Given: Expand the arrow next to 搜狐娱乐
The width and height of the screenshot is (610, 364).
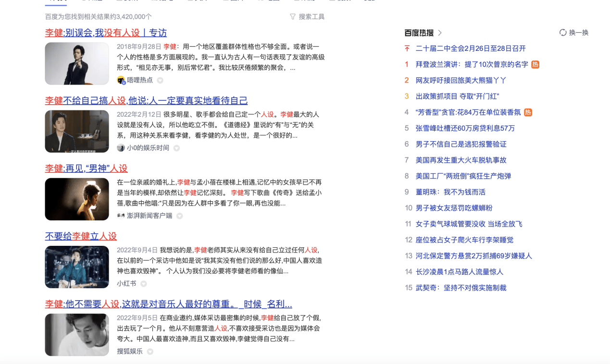Looking at the screenshot, I should click(150, 352).
